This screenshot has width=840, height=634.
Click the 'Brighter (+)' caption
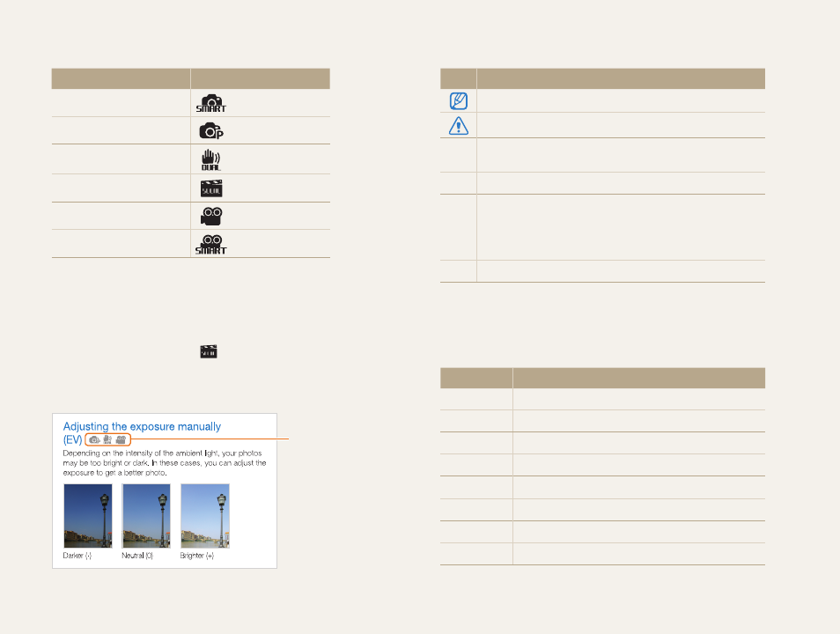point(197,556)
